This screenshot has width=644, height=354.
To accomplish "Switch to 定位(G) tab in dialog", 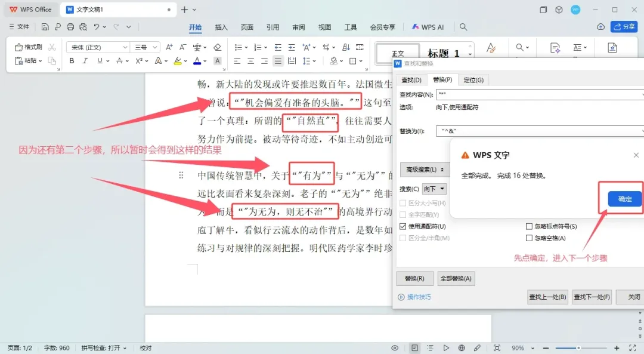I will (x=473, y=80).
